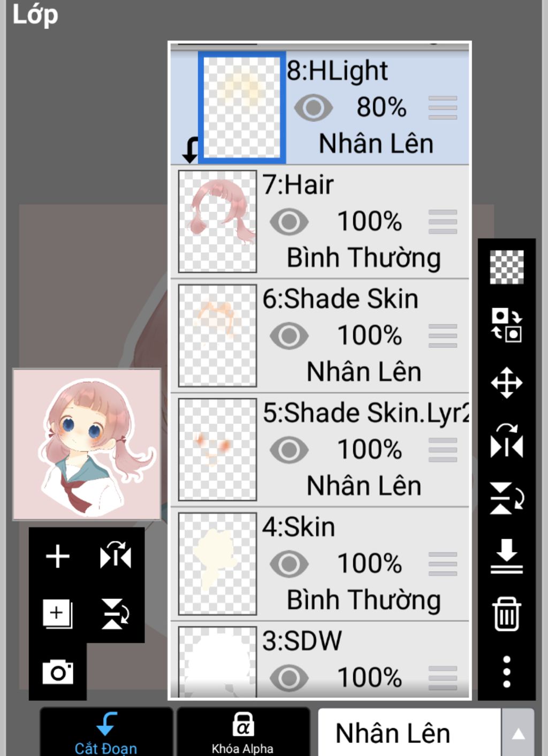Viewport: 548px width, 756px height.
Task: Toggle visibility of 6:Shade Skin layer
Action: coord(289,336)
